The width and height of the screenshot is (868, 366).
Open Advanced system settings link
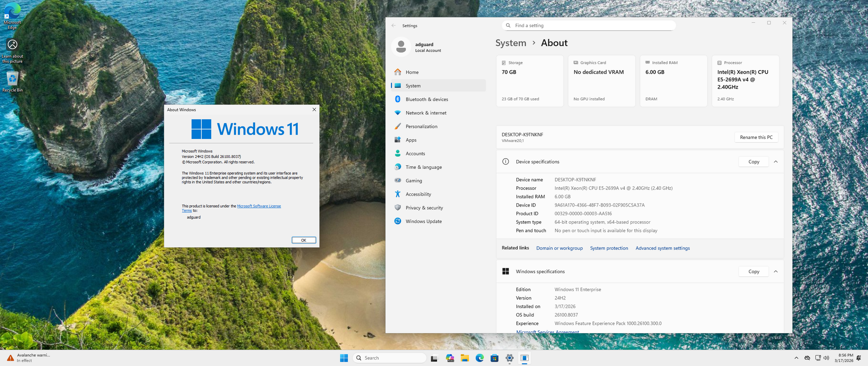click(x=662, y=248)
